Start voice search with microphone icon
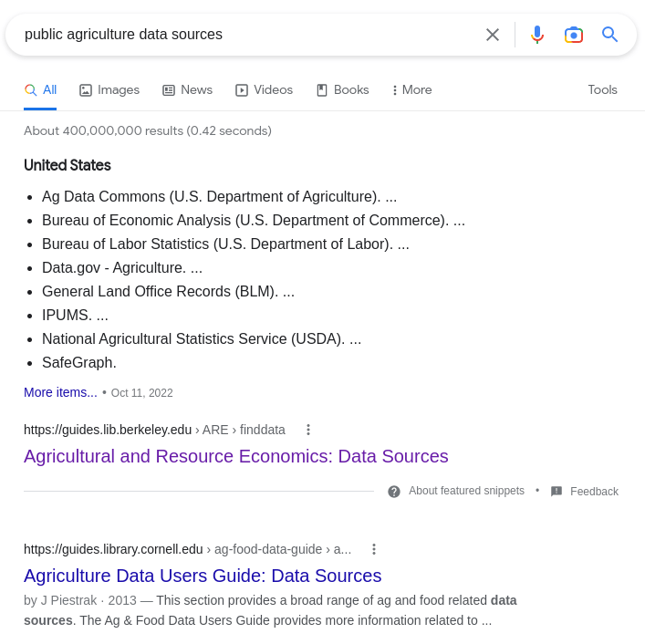Viewport: 645px width, 644px height. (x=537, y=35)
